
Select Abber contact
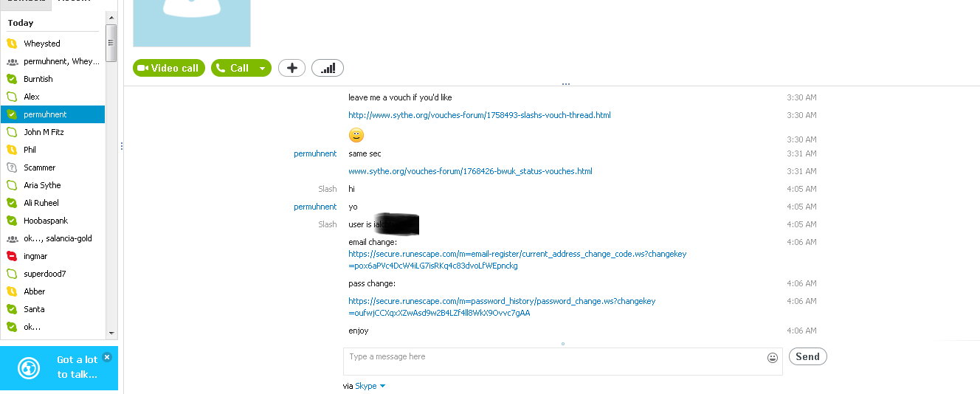coord(52,291)
